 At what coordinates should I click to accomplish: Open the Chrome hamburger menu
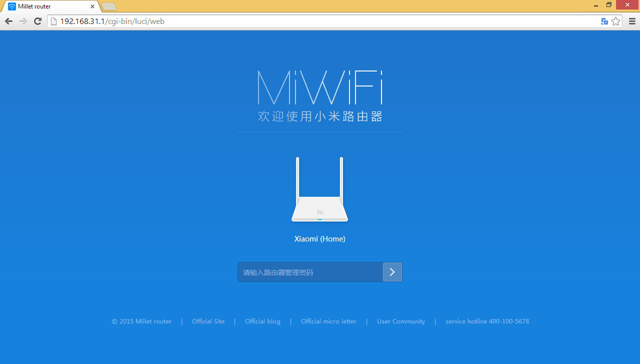coord(632,21)
